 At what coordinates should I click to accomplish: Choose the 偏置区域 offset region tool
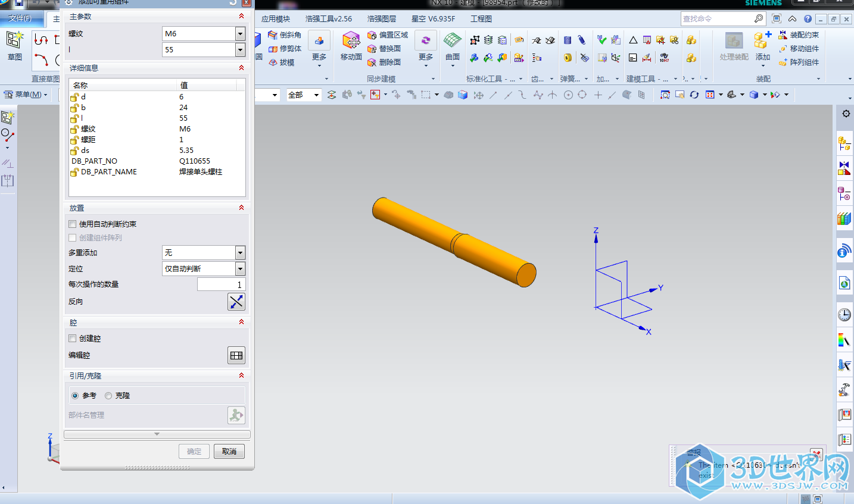(x=388, y=35)
